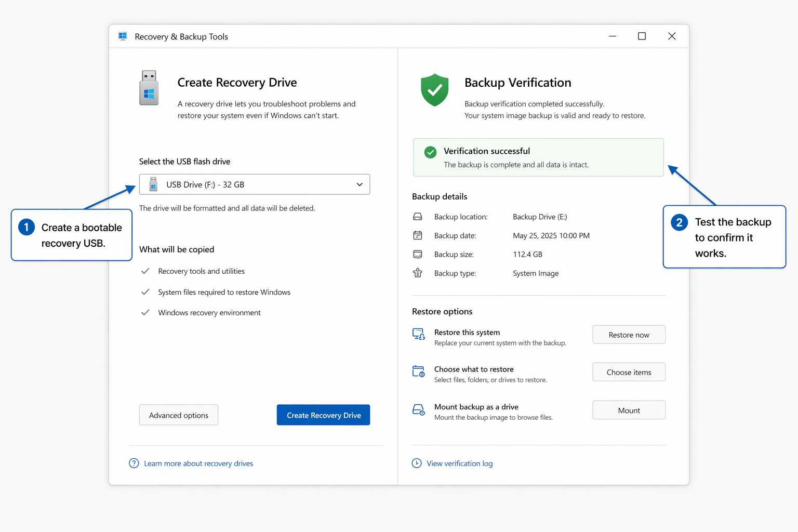Click the checkmark beside Recovery tools and utilities
798x532 pixels.
[145, 271]
